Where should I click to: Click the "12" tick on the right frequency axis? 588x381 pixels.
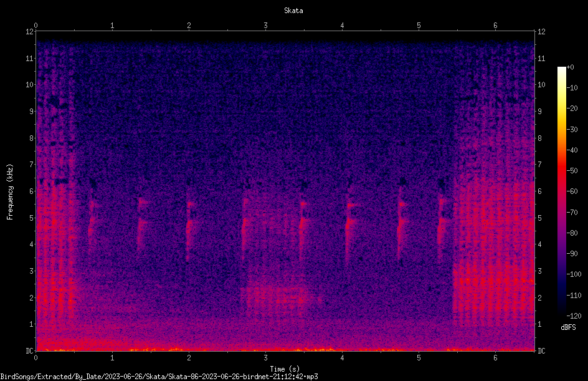point(541,32)
